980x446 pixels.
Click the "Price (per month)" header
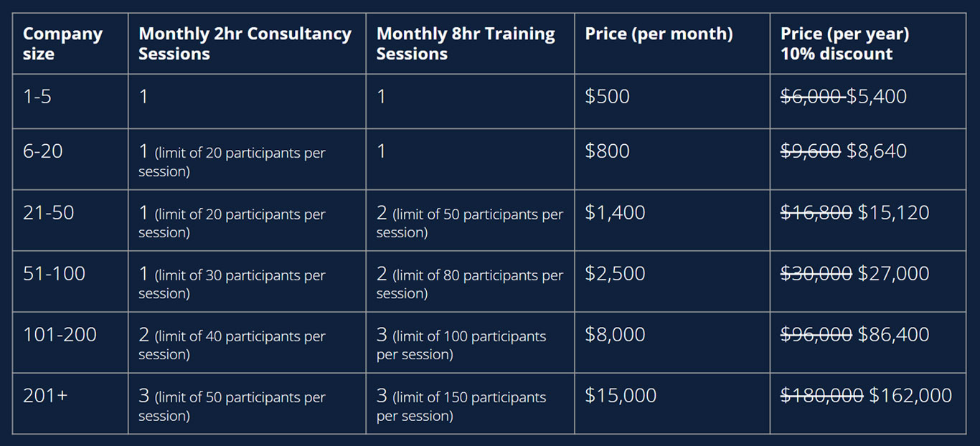click(x=659, y=34)
